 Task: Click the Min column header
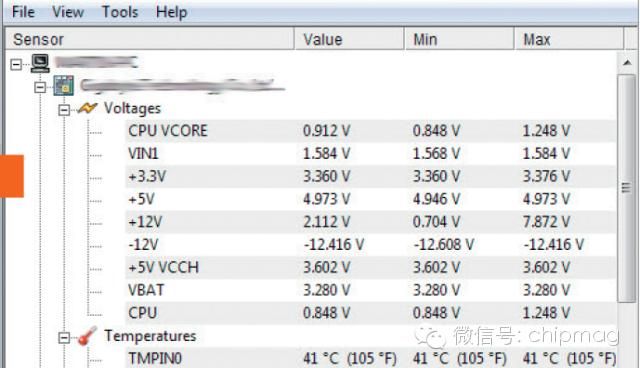tap(459, 39)
